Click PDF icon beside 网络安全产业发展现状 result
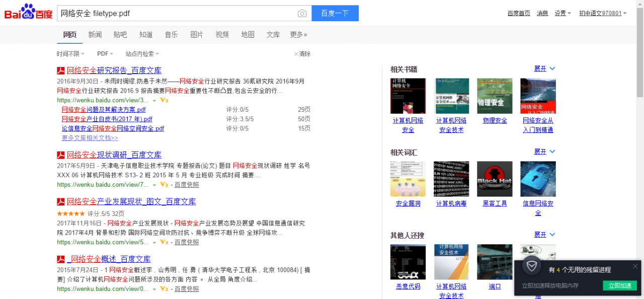Image resolution: width=644 pixels, height=299 pixels. 61,202
